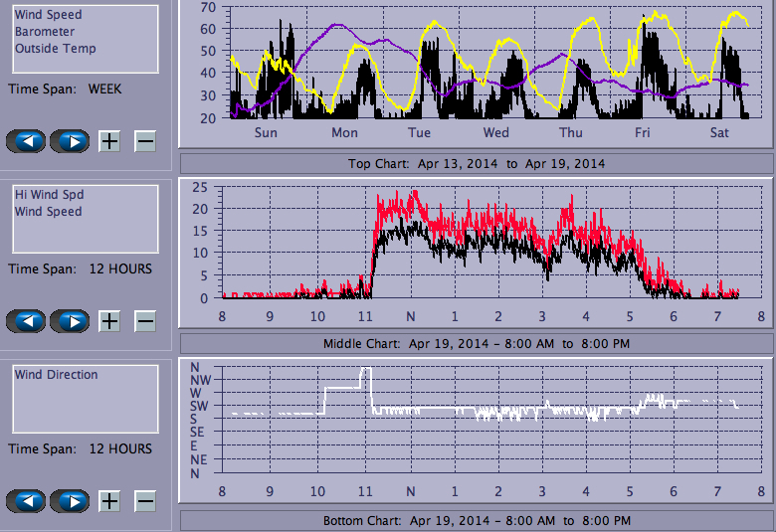Click the Bottom Chart time range bar
The image size is (776, 532).
coord(476,520)
